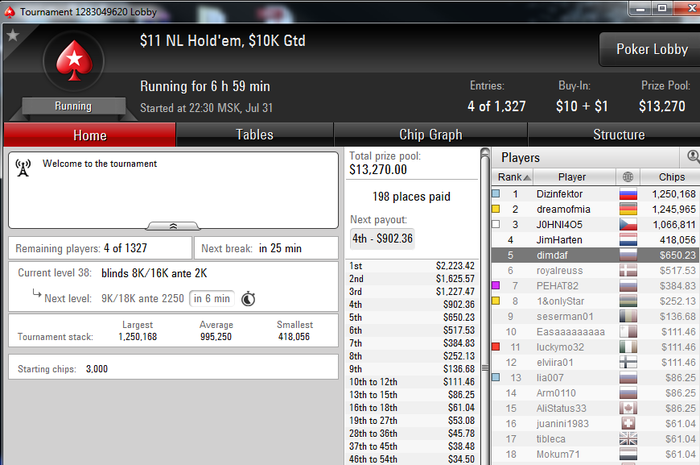700x465 pixels.
Task: Click Dizinfektor's Russian flag icon
Action: (628, 194)
